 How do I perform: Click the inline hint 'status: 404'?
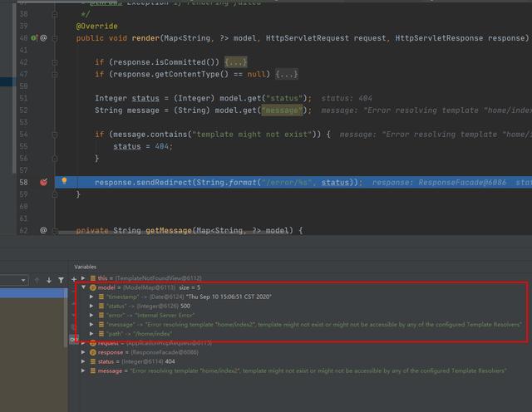point(347,98)
